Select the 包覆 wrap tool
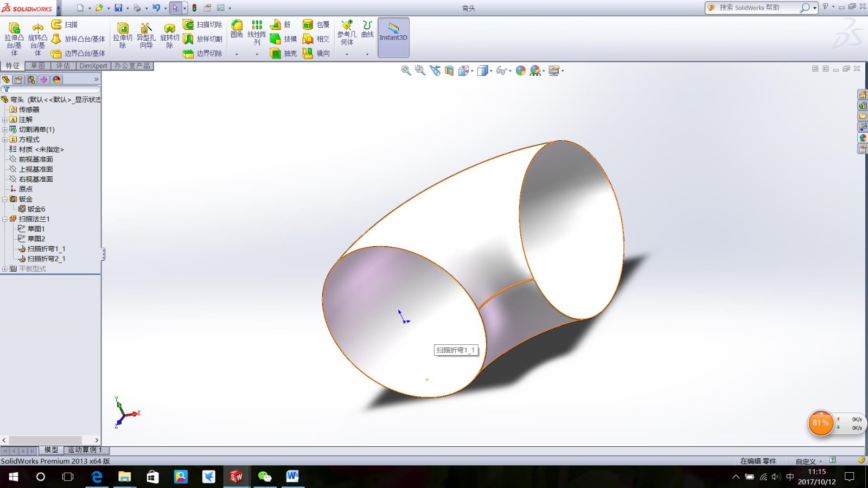This screenshot has height=488, width=868. [x=316, y=24]
